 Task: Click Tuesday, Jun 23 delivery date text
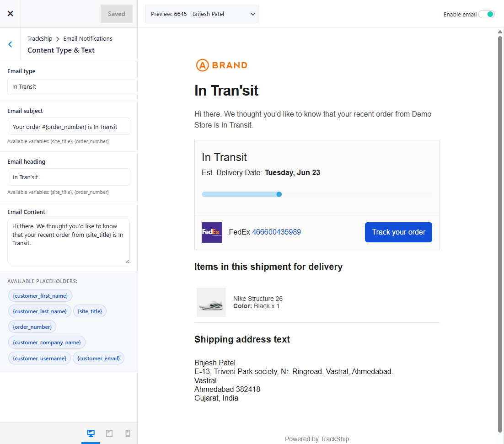(293, 172)
